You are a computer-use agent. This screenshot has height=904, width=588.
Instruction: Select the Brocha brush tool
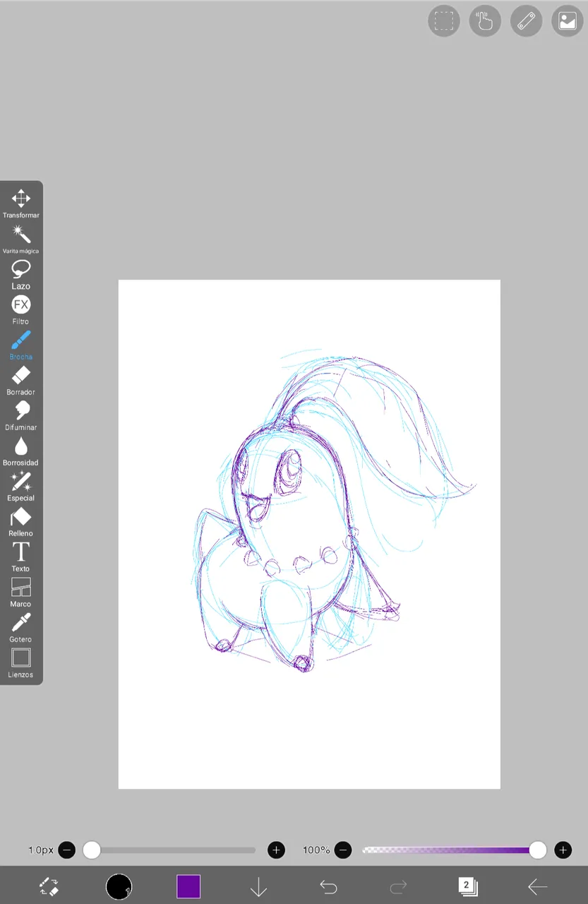[x=20, y=345]
